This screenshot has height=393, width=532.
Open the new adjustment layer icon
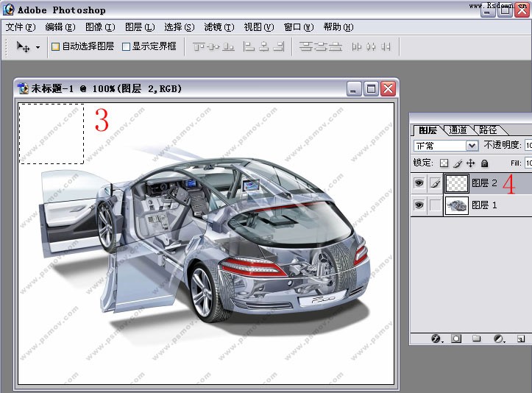(x=498, y=339)
